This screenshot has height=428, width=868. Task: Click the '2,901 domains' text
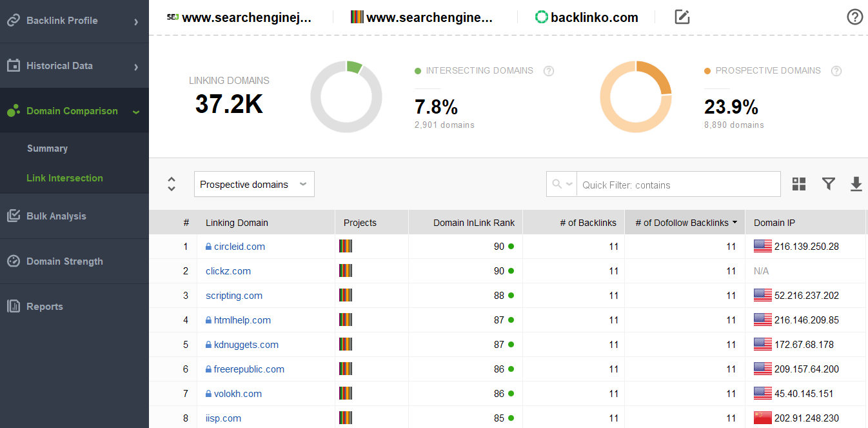point(444,125)
